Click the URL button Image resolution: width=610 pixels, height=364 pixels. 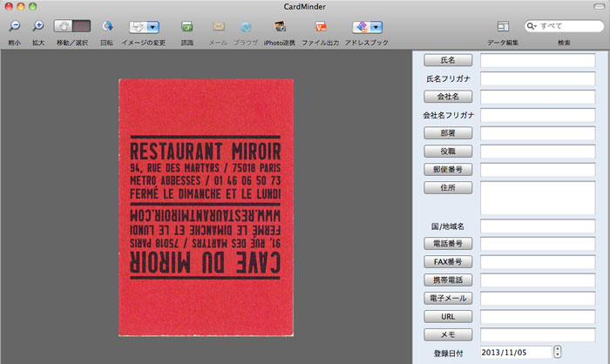(x=448, y=317)
